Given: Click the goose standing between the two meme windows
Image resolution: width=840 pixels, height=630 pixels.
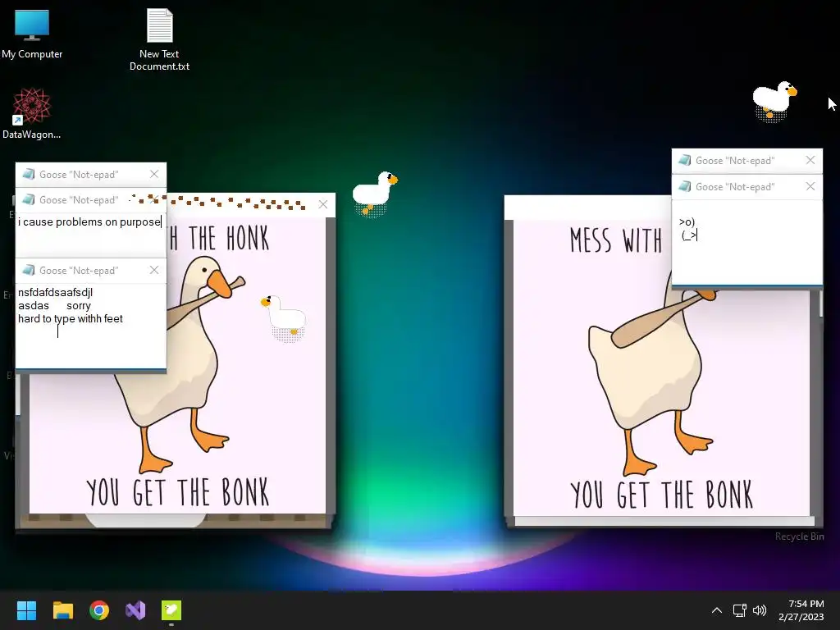Looking at the screenshot, I should 374,194.
